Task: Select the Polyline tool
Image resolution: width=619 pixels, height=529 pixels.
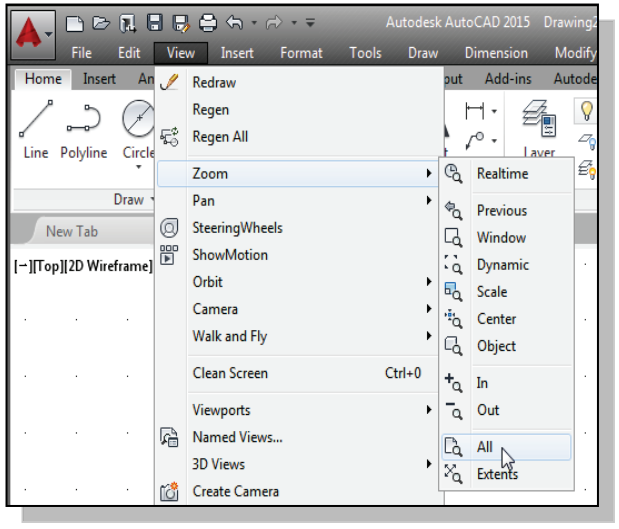Action: click(83, 129)
